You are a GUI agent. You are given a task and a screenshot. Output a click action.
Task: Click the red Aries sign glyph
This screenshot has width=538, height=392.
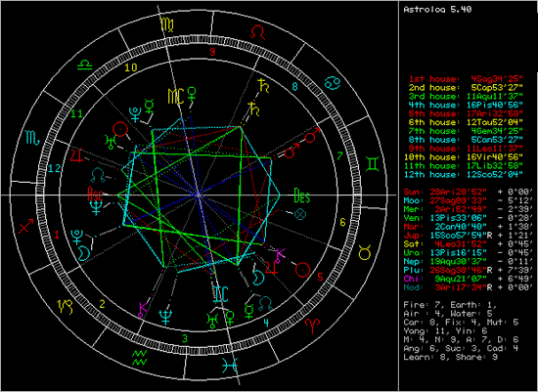(x=314, y=326)
